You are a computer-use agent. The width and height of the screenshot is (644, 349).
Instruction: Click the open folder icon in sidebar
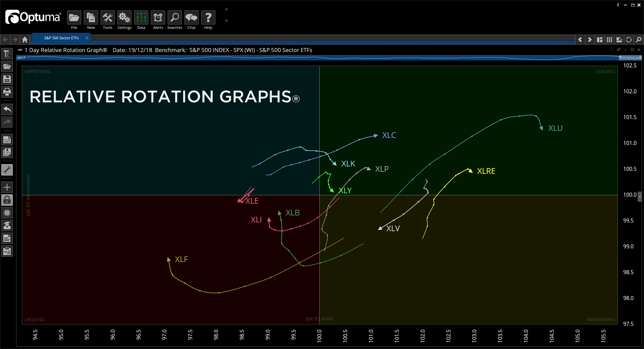tap(7, 66)
